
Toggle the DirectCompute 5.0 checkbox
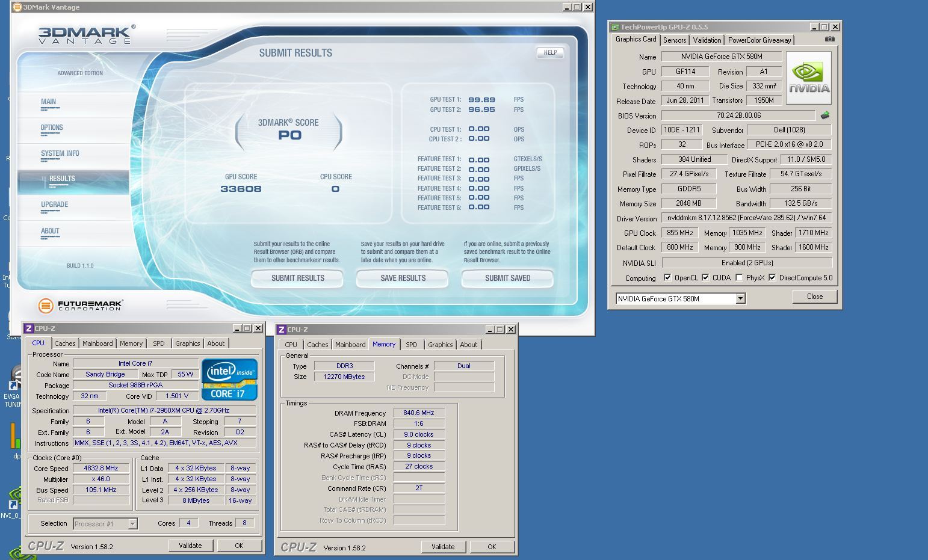pyautogui.click(x=772, y=278)
